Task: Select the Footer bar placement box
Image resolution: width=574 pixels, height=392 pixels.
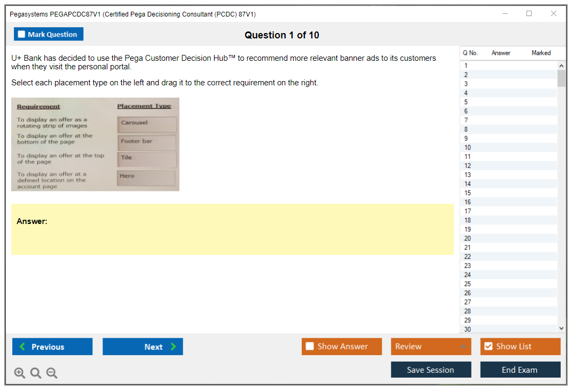Action: (147, 142)
